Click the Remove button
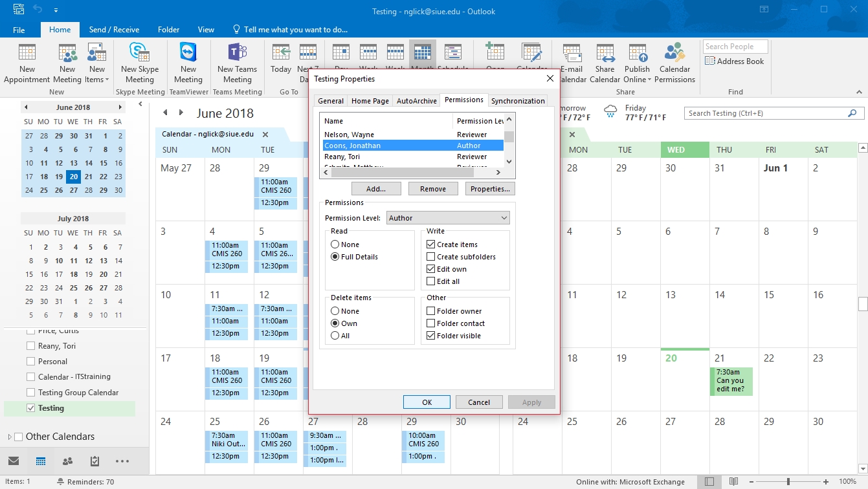This screenshot has height=489, width=868. click(433, 189)
